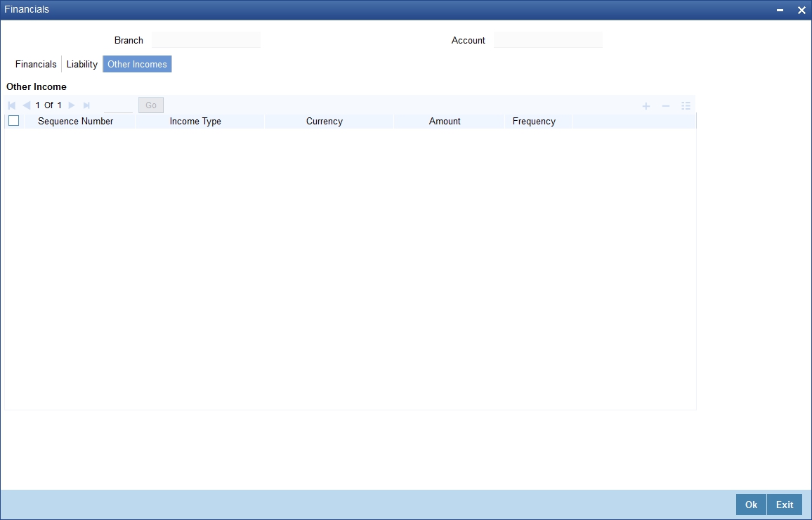The width and height of the screenshot is (812, 520).
Task: Jump to last page of Other Income
Action: pyautogui.click(x=86, y=105)
